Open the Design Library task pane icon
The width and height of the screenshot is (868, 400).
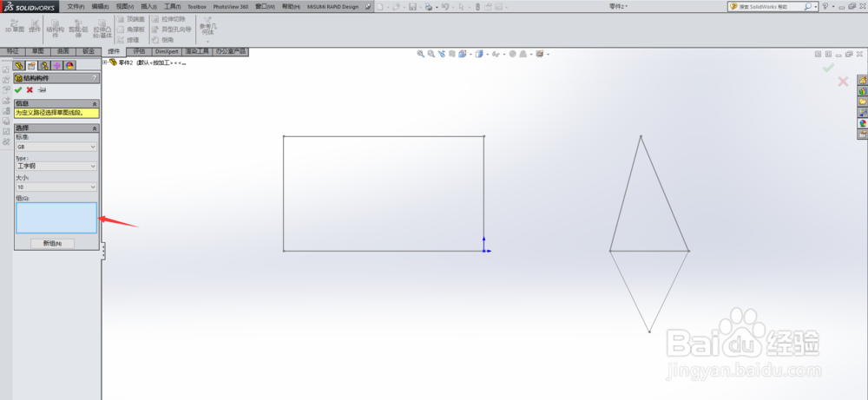(x=863, y=91)
